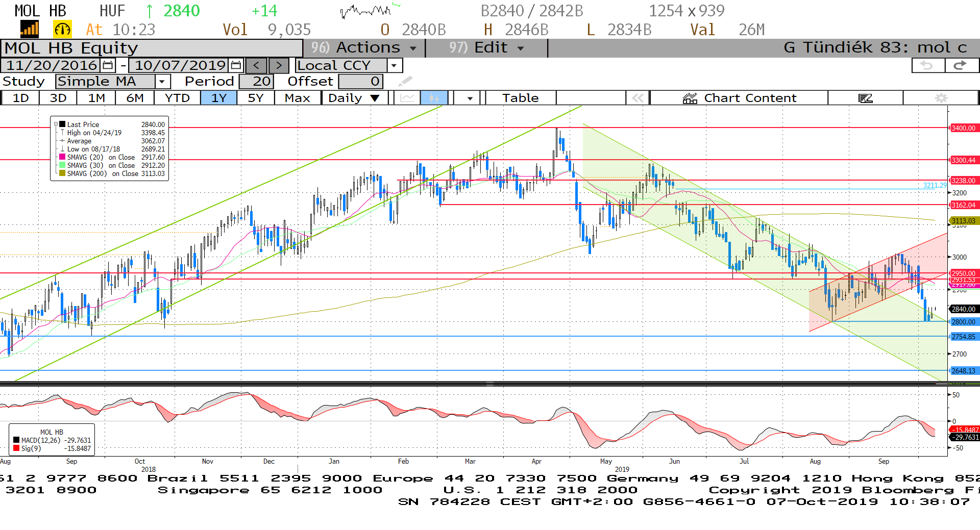Open the end date calendar picker
Image resolution: width=980 pixels, height=530 pixels.
point(236,65)
